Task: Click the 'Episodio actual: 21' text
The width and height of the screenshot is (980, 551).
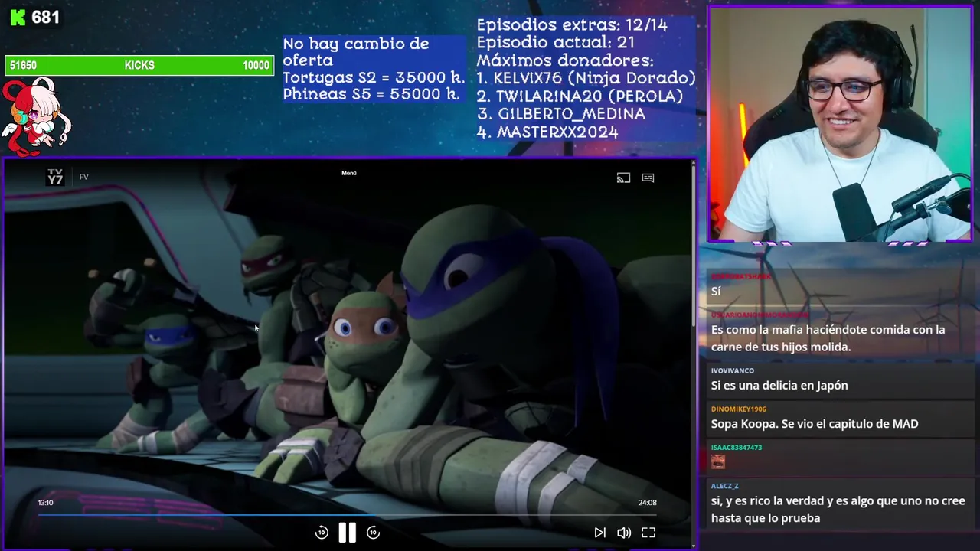Action: pyautogui.click(x=555, y=42)
